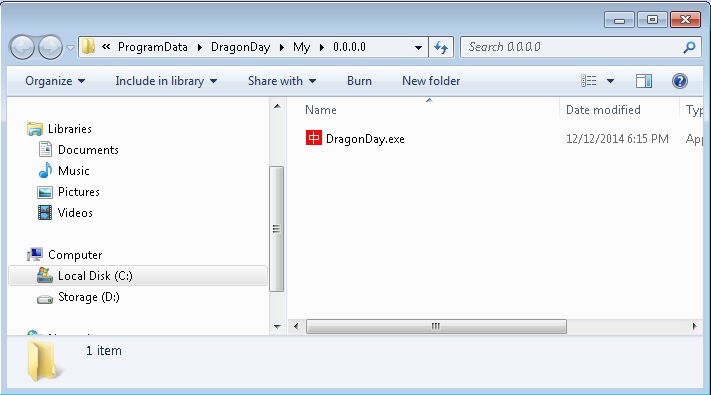The image size is (711, 395).
Task: Click navigation pane scroll down arrow
Action: [x=277, y=327]
